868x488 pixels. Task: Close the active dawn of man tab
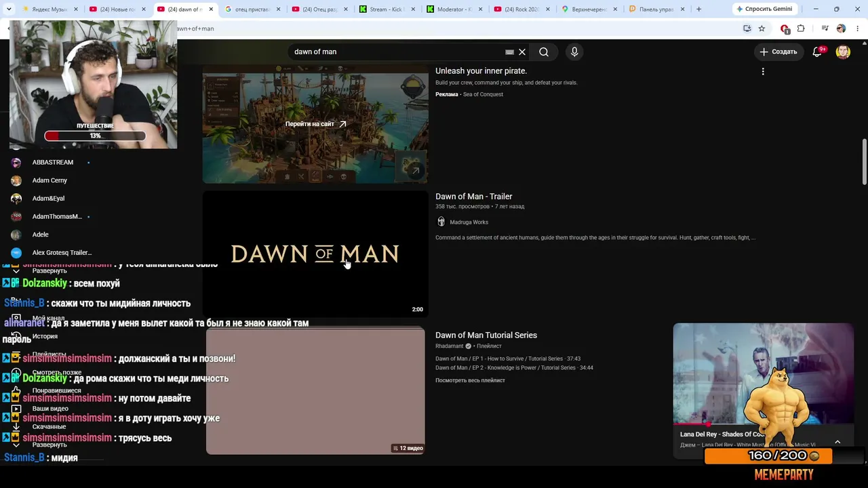click(x=211, y=9)
